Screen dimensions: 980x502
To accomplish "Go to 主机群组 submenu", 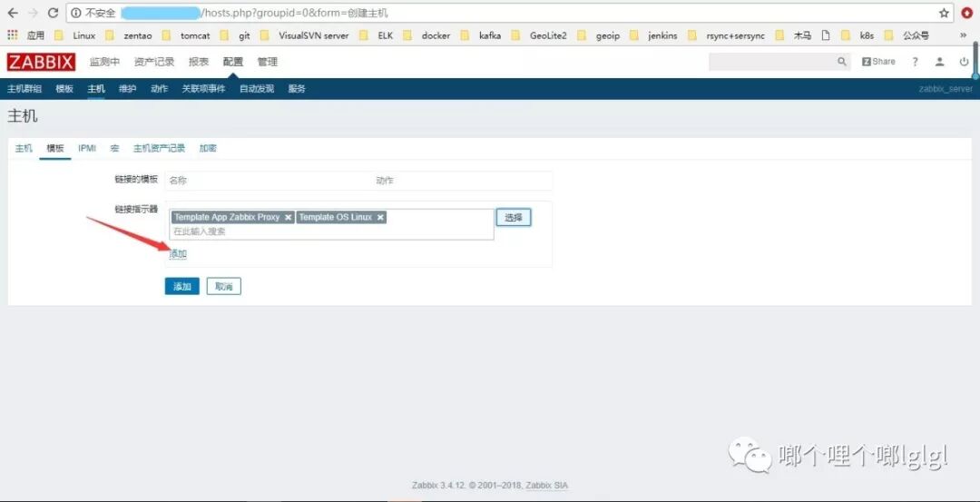I will [24, 89].
